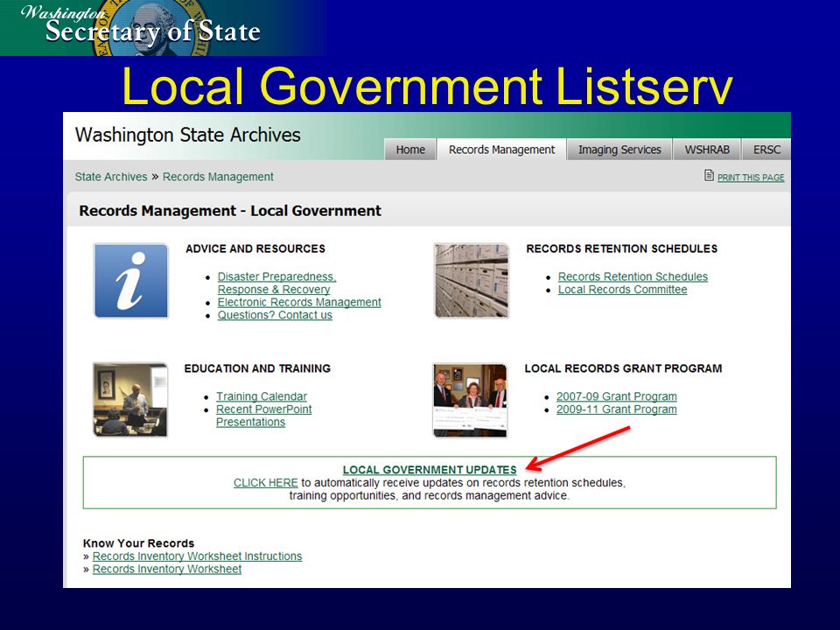
Task: Click the LOCAL GOVERNMENT UPDATES heading link
Action: (x=430, y=470)
